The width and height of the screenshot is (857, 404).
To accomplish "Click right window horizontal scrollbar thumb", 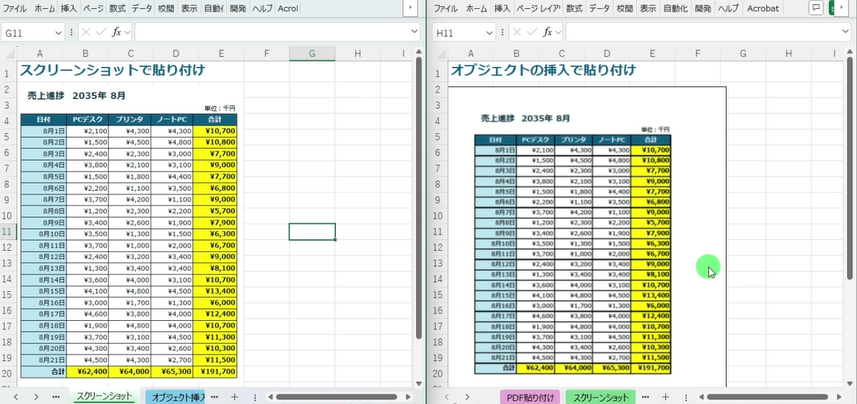I will (767, 397).
